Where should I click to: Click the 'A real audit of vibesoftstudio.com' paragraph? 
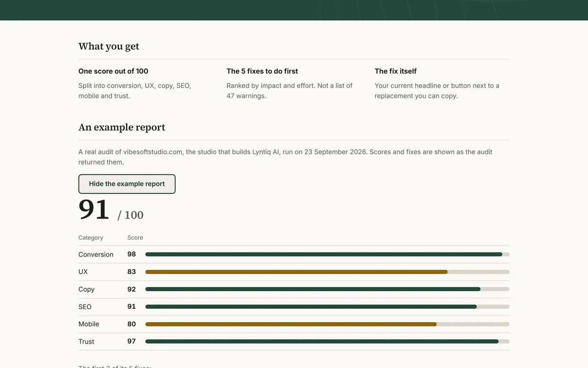(x=285, y=157)
